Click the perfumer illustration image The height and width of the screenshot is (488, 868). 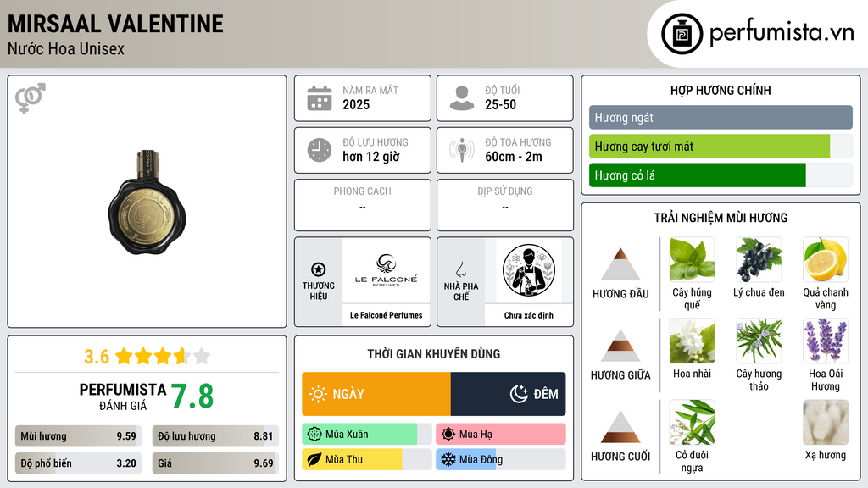tap(529, 270)
